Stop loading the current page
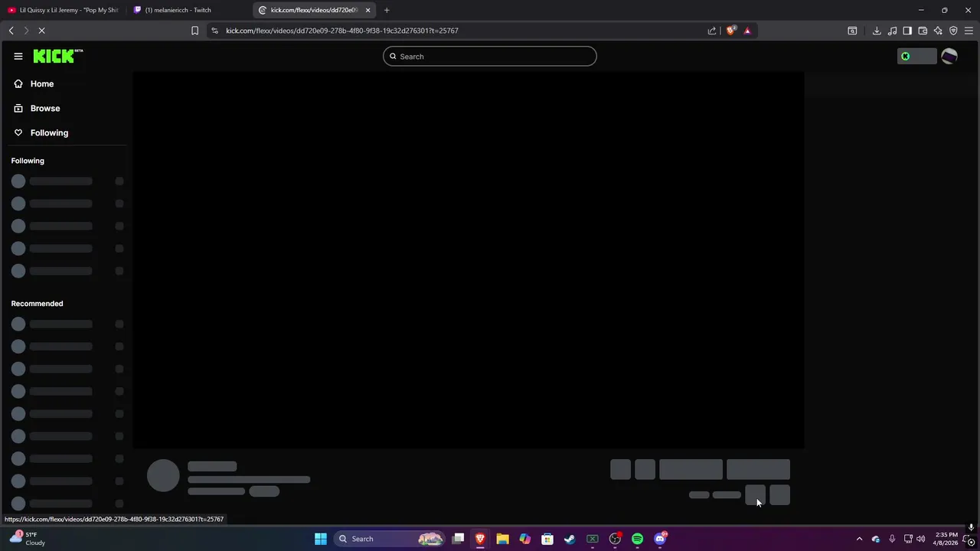980x551 pixels. 42,31
